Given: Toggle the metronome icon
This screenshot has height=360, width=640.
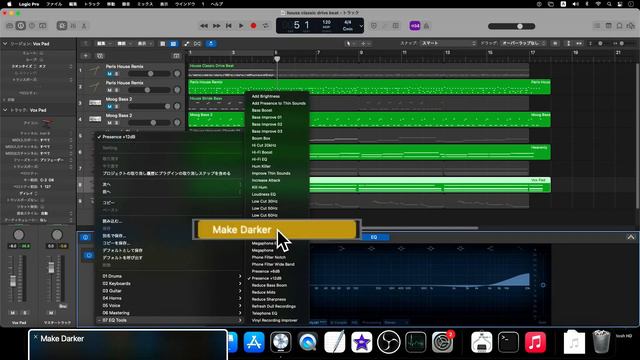Looking at the screenshot, I should click(x=426, y=26).
